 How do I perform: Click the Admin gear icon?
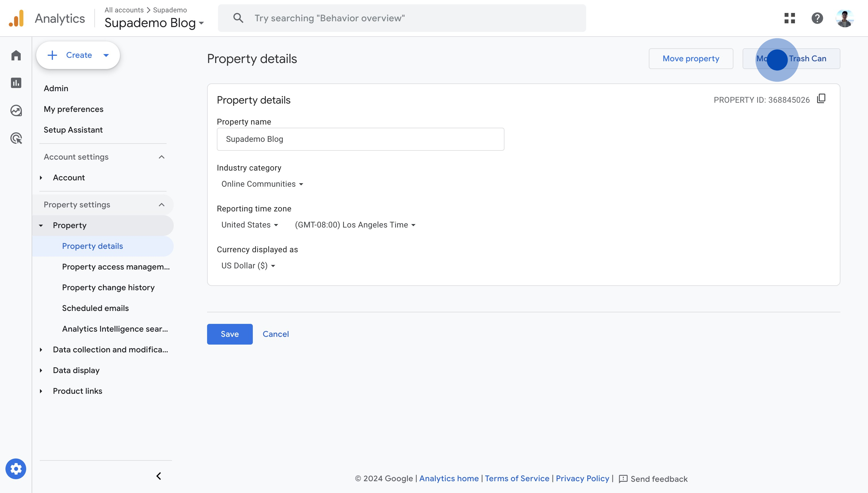click(16, 469)
